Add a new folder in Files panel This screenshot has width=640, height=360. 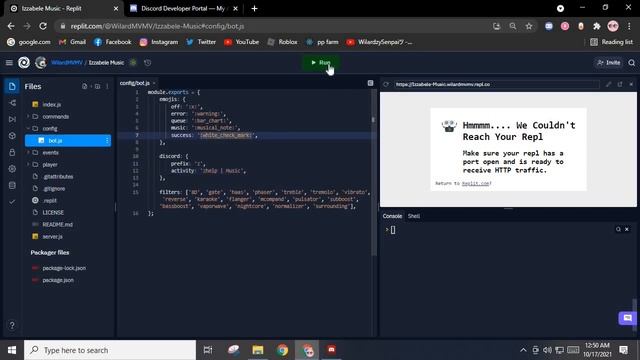pos(97,87)
